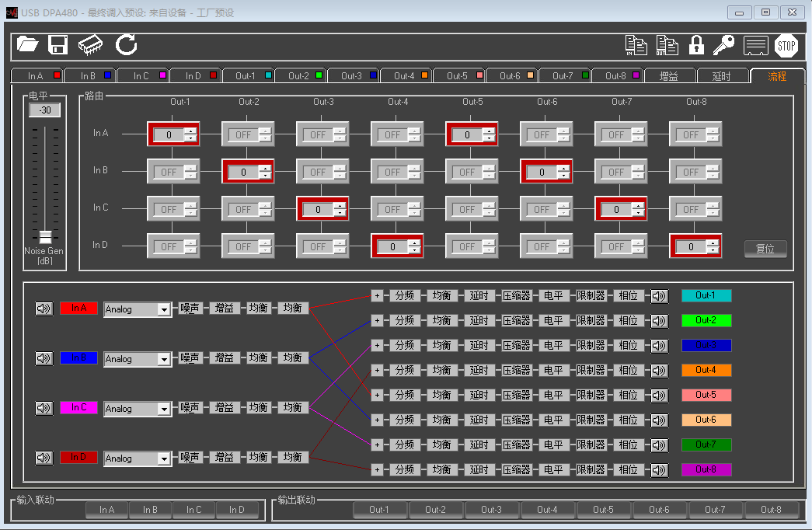Screen dimensions: 812x530
Task: Open Out-1 分频 crossover block
Action: [405, 296]
